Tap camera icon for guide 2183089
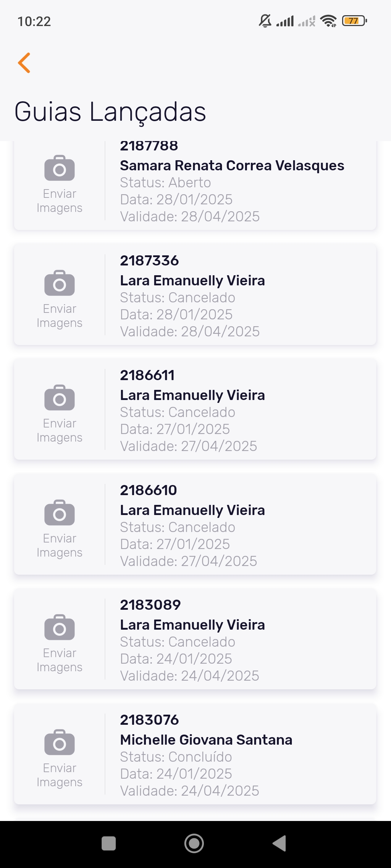The width and height of the screenshot is (391, 868). pos(60,627)
